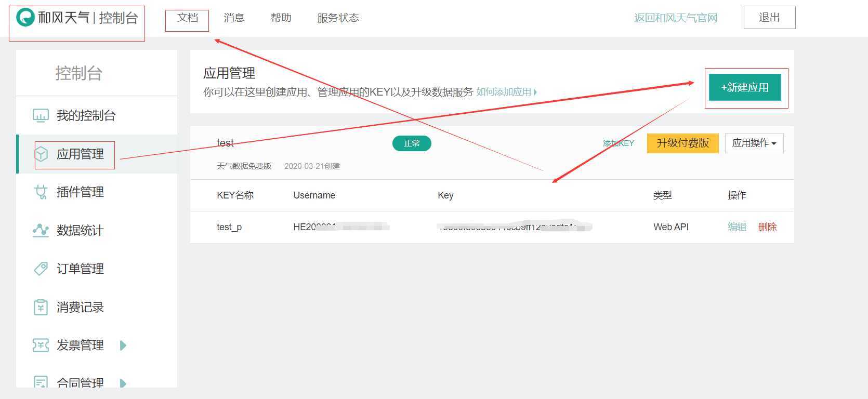Click the 插件管理 plug icon

pyautogui.click(x=41, y=192)
